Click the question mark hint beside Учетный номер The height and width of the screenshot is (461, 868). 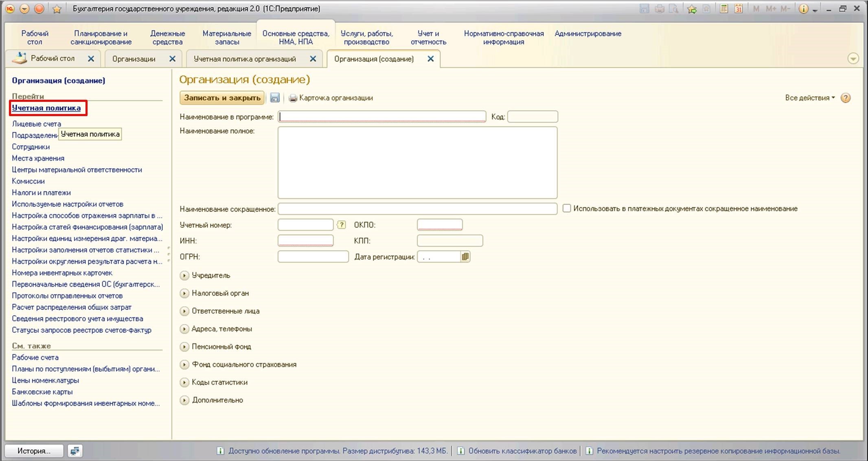(341, 225)
